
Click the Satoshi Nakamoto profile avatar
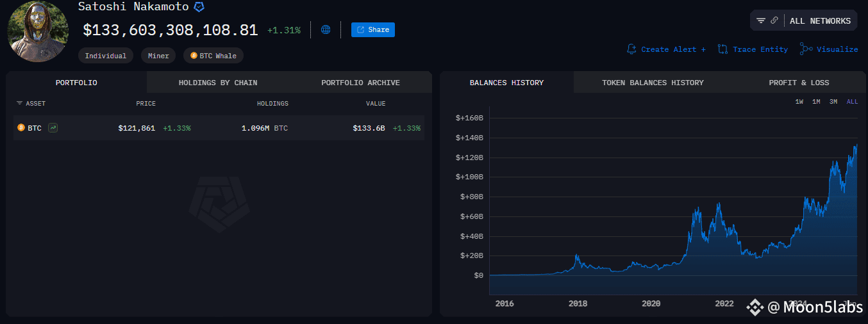pyautogui.click(x=38, y=31)
